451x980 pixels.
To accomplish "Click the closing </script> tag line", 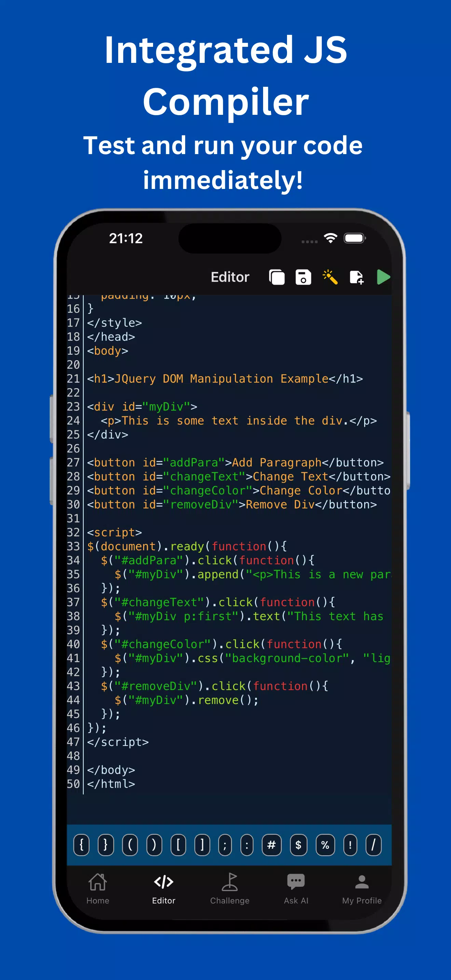I will 118,742.
